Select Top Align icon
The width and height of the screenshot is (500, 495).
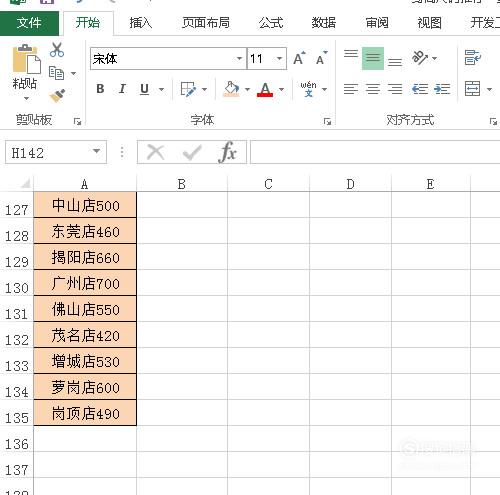click(x=351, y=54)
